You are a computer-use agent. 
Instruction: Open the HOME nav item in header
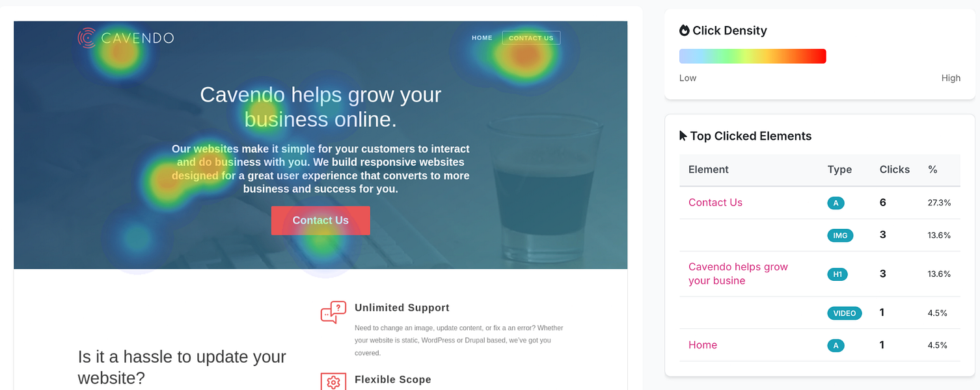pos(482,38)
